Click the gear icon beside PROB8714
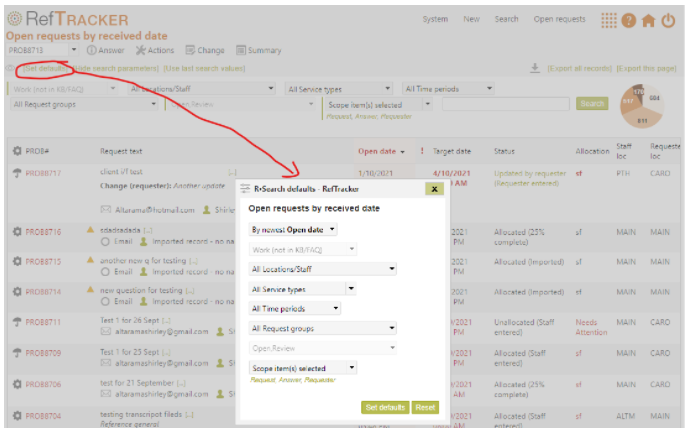The height and width of the screenshot is (437, 693). pos(17,292)
